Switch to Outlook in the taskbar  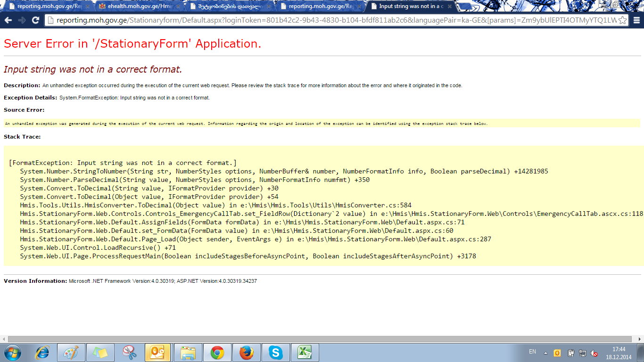(x=158, y=353)
